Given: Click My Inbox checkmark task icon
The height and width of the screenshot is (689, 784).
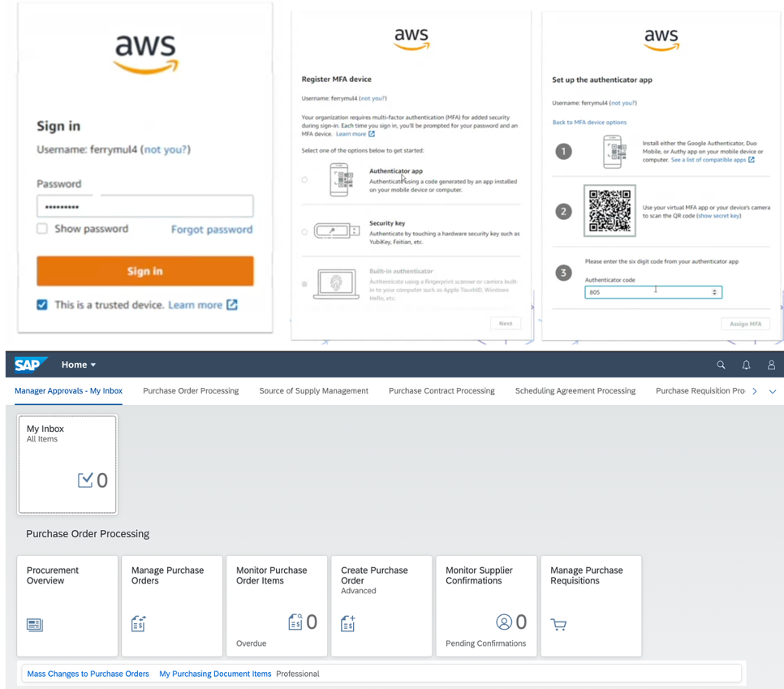Looking at the screenshot, I should pos(85,480).
